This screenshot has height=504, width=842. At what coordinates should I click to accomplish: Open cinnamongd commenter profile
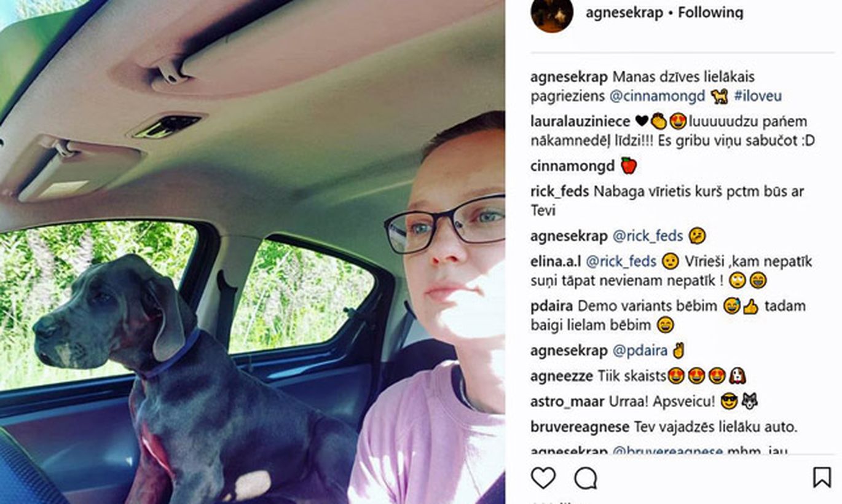tap(572, 166)
